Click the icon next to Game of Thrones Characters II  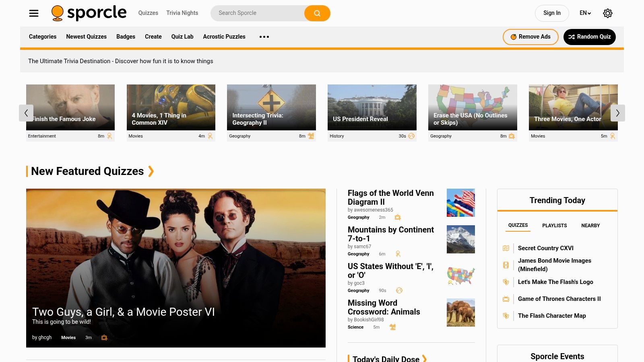pos(506,299)
